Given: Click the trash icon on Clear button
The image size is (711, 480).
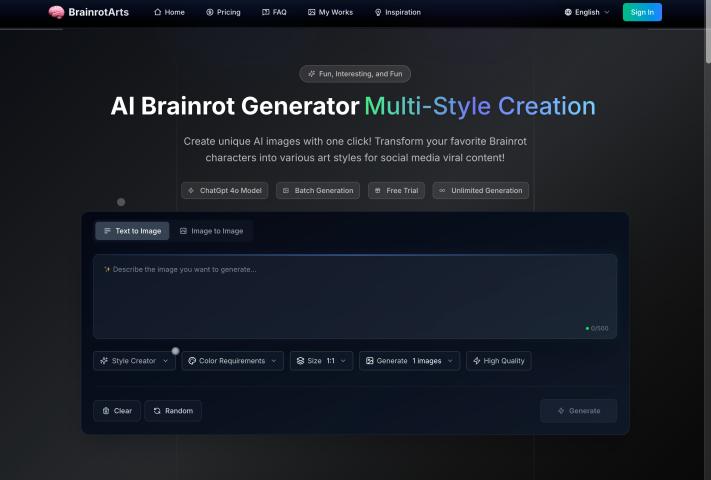Looking at the screenshot, I should tap(106, 411).
